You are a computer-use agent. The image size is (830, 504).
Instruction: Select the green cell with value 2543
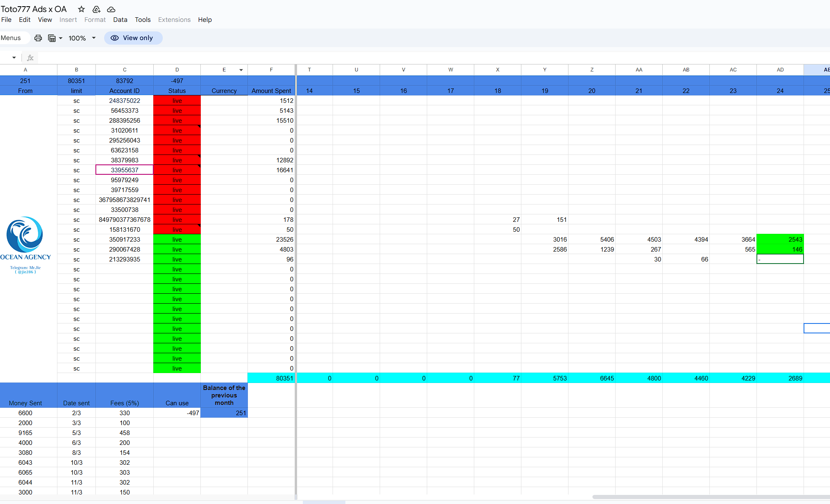[780, 240]
